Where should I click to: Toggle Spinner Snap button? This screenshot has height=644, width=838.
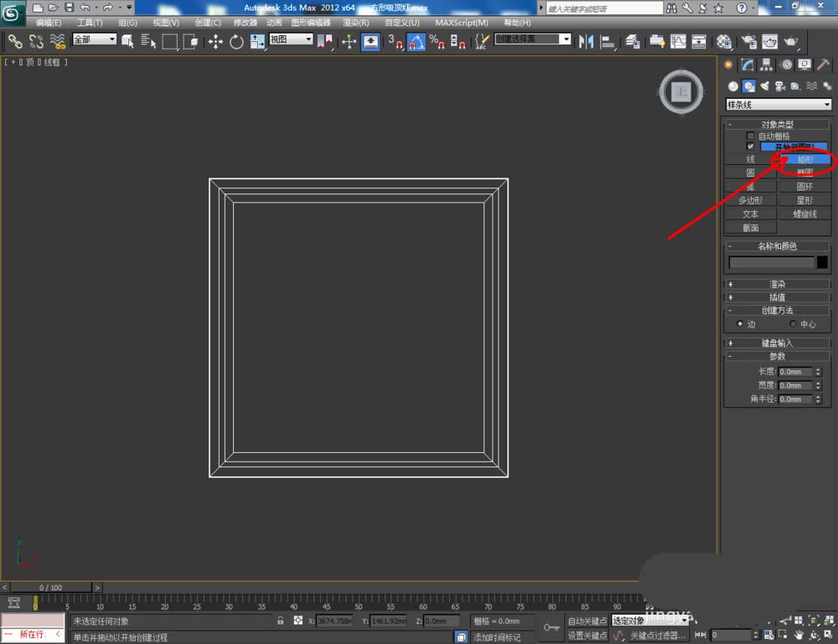pos(458,41)
